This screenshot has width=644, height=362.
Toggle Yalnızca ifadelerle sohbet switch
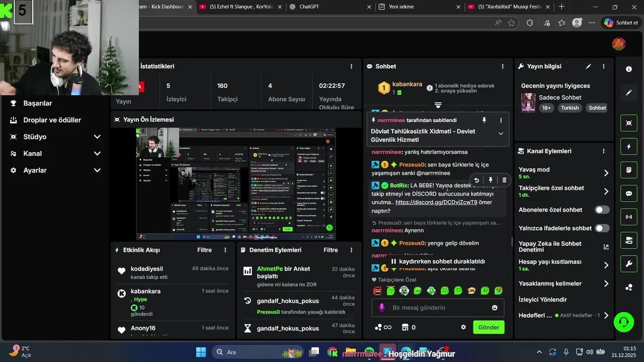point(602,228)
